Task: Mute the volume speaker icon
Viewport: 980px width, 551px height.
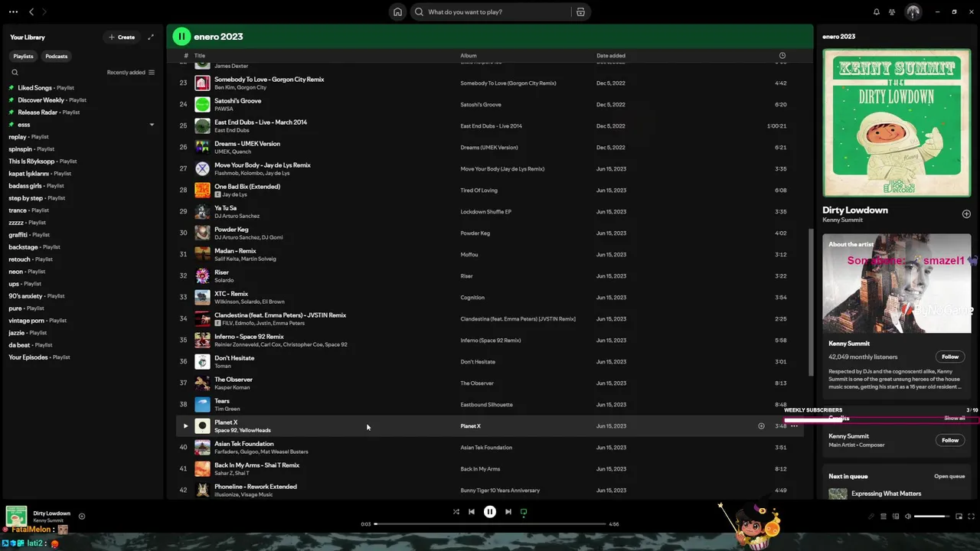Action: click(x=908, y=517)
